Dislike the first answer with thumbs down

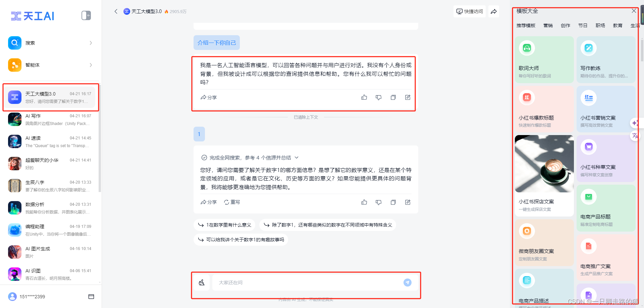[x=379, y=98]
